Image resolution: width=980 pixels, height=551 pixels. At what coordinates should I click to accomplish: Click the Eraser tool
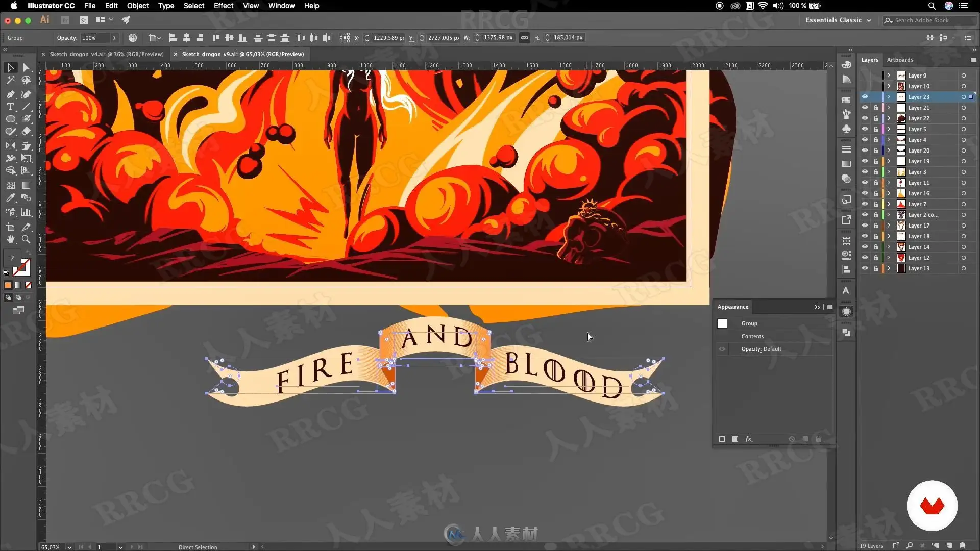pos(26,132)
